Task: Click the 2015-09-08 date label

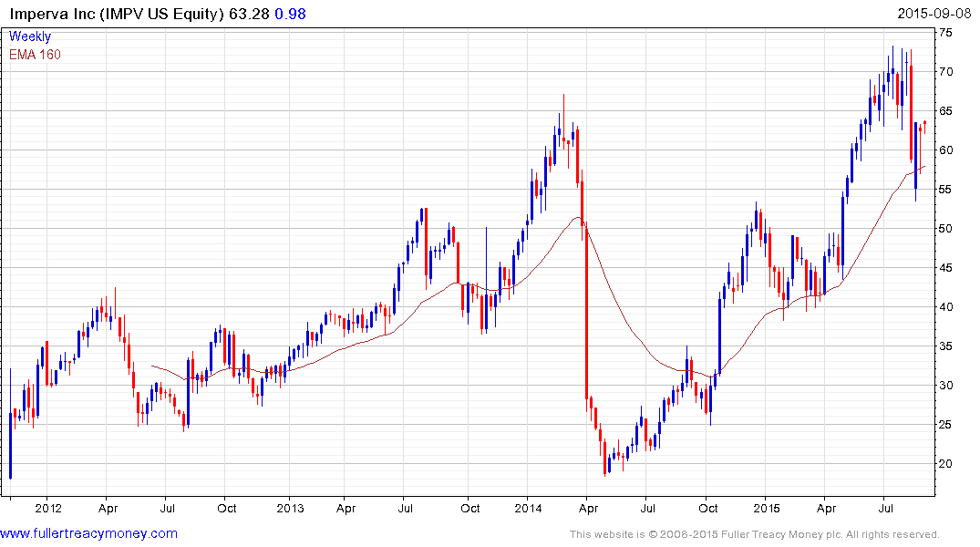Action: point(934,14)
